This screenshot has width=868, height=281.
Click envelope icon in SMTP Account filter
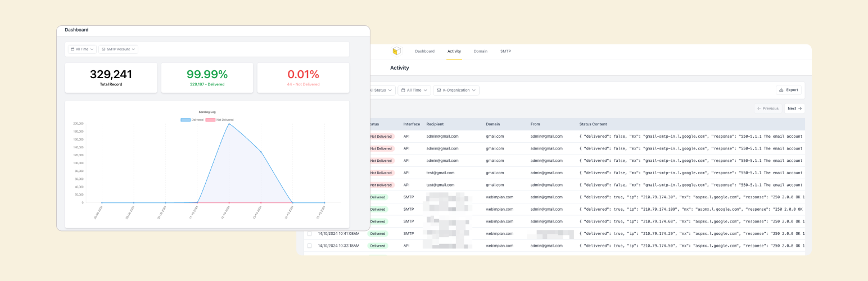pyautogui.click(x=103, y=49)
